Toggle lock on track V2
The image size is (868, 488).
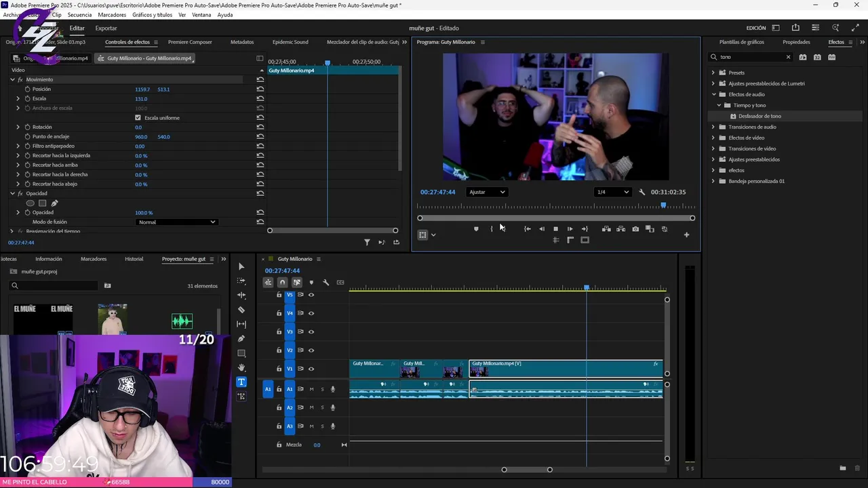coord(279,350)
